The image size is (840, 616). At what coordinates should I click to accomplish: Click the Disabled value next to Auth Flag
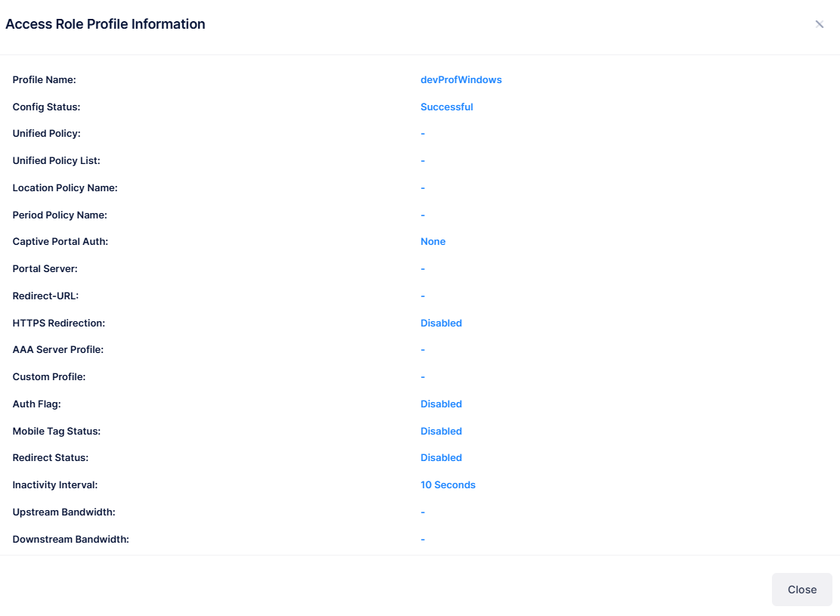coord(441,404)
